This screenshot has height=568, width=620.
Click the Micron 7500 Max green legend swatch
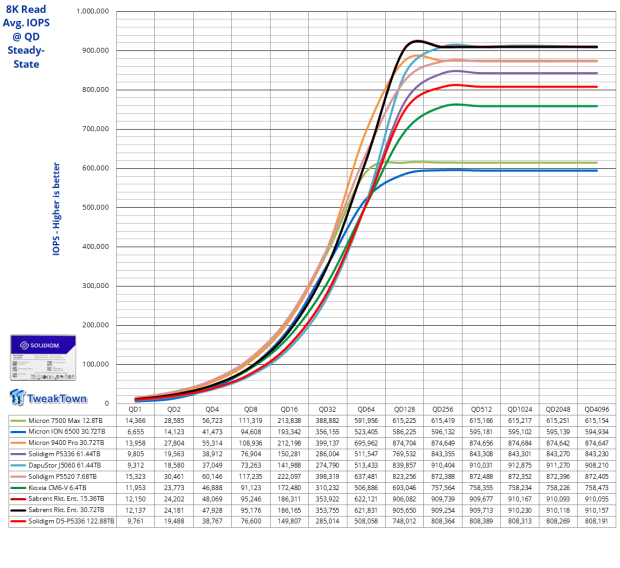(x=18, y=420)
